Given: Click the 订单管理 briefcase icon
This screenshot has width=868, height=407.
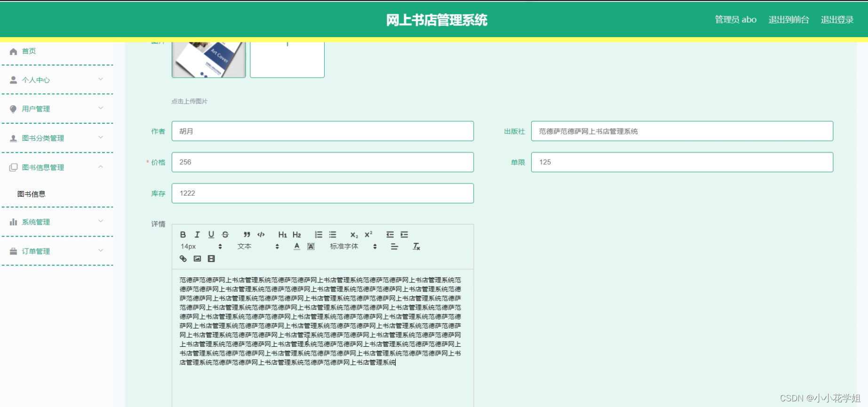Looking at the screenshot, I should pyautogui.click(x=13, y=251).
